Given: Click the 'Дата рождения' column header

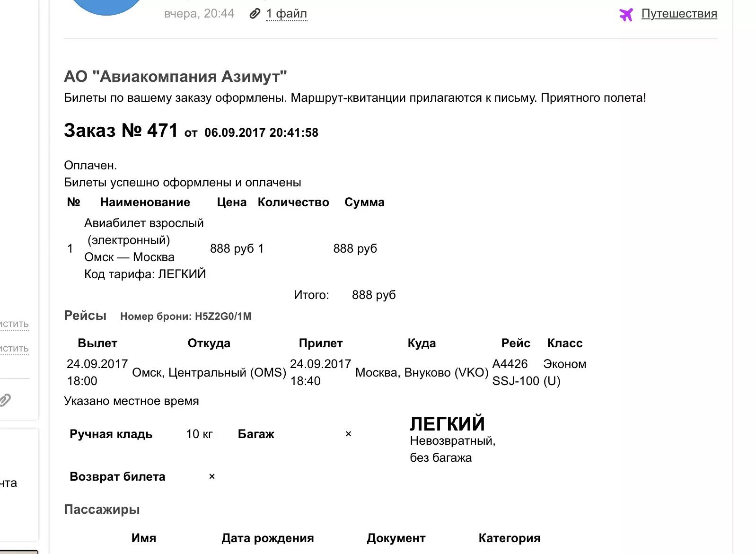Looking at the screenshot, I should pyautogui.click(x=268, y=538).
